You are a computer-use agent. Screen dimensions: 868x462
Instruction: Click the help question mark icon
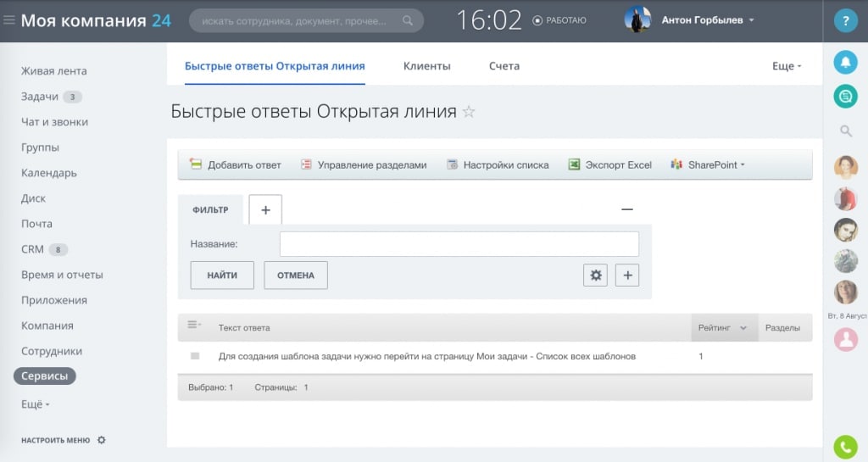coord(845,21)
